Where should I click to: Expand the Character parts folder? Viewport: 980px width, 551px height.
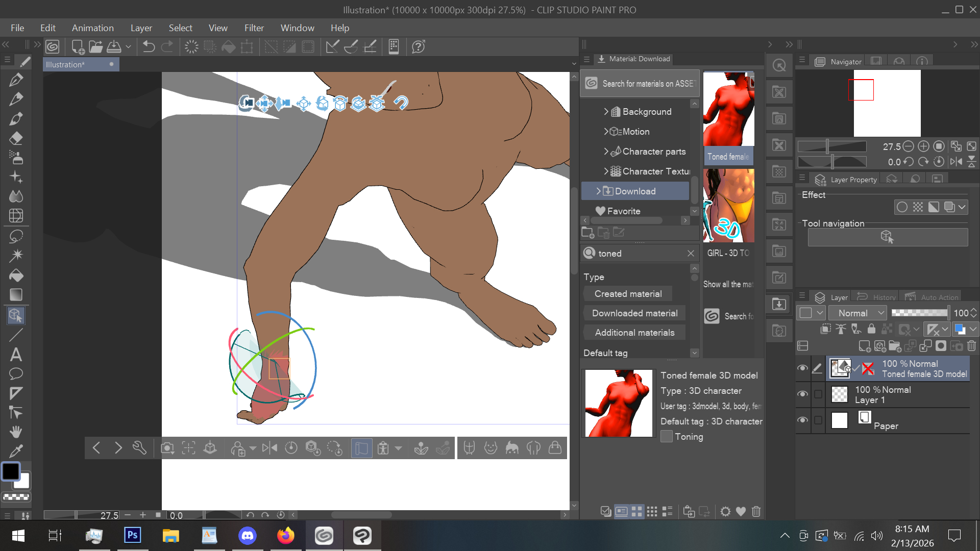tap(606, 151)
